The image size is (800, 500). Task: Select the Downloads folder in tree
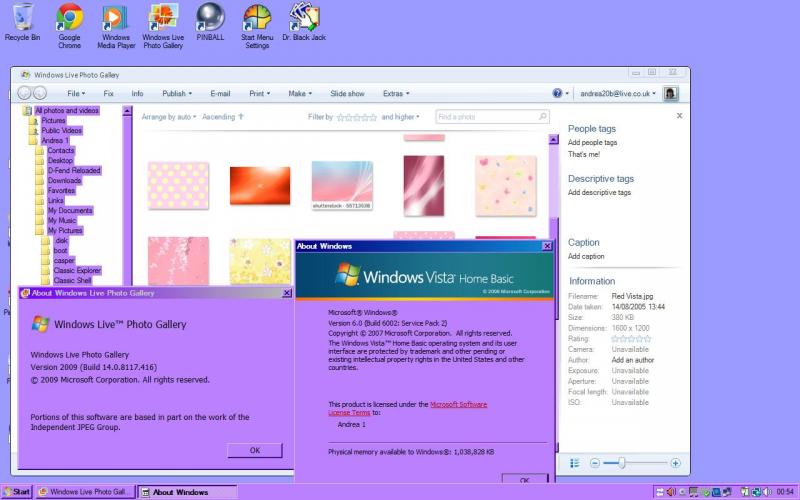tap(64, 180)
